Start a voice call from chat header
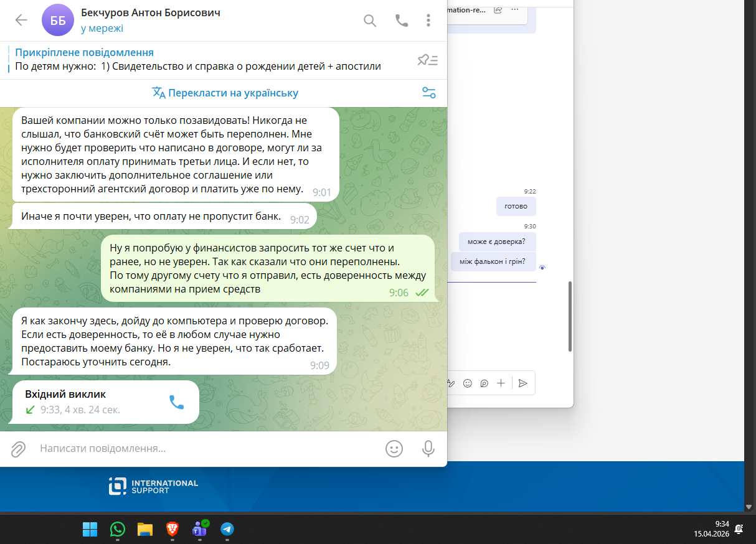Image resolution: width=756 pixels, height=544 pixels. (x=402, y=21)
